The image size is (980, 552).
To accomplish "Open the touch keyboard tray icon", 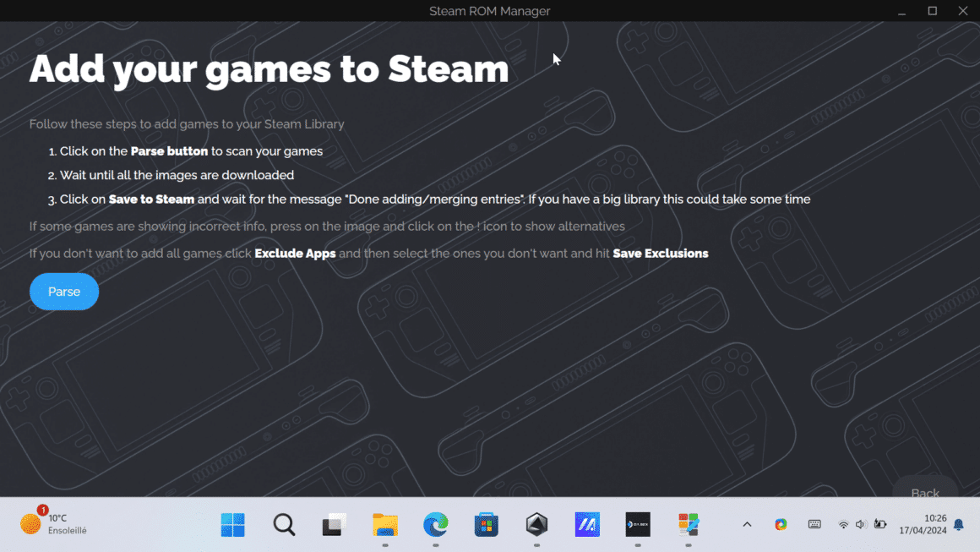I will click(814, 524).
